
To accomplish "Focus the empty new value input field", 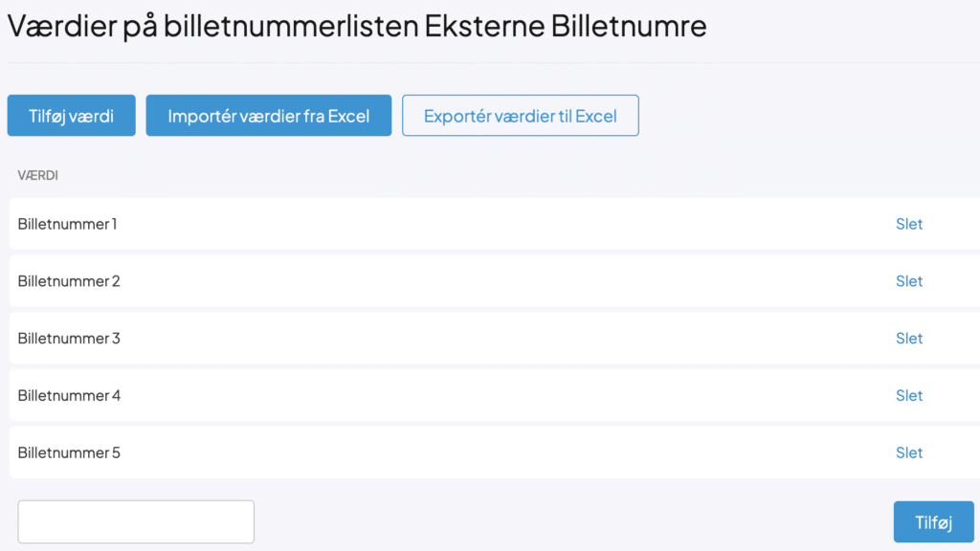I will (x=136, y=521).
